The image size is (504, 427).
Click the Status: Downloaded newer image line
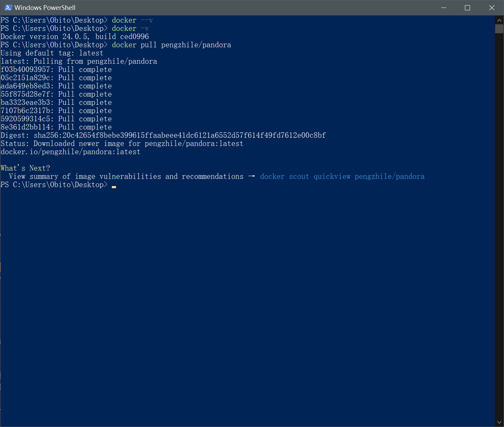pos(122,144)
